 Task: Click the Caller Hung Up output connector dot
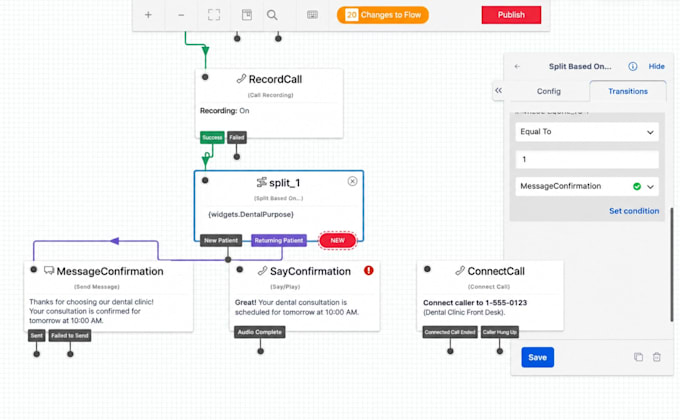[500, 351]
